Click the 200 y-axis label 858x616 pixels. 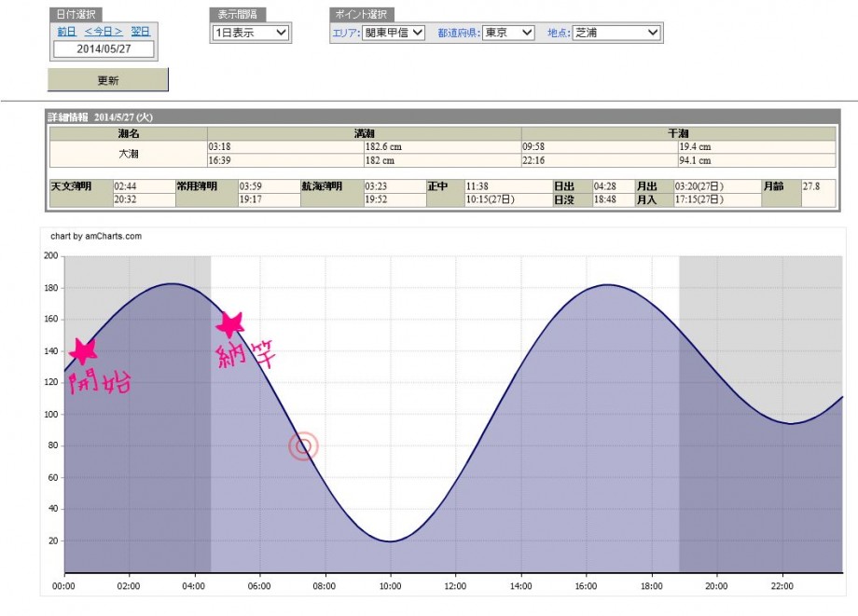[50, 255]
